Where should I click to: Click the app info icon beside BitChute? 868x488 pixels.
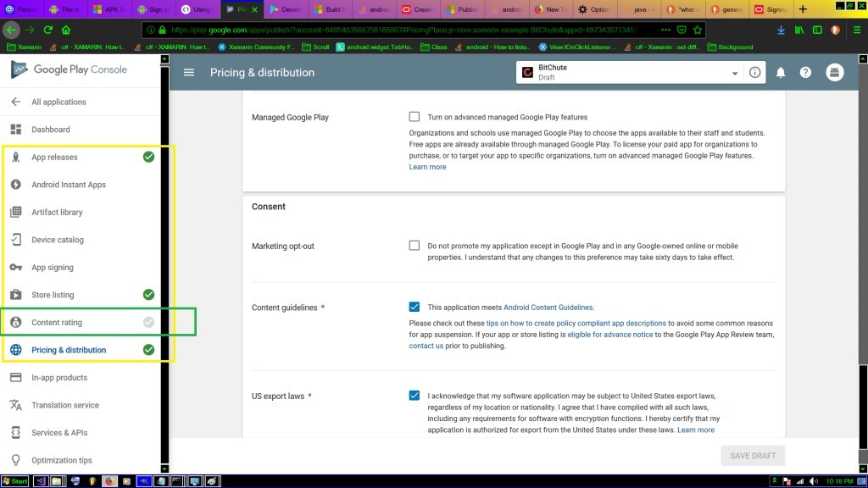[754, 73]
